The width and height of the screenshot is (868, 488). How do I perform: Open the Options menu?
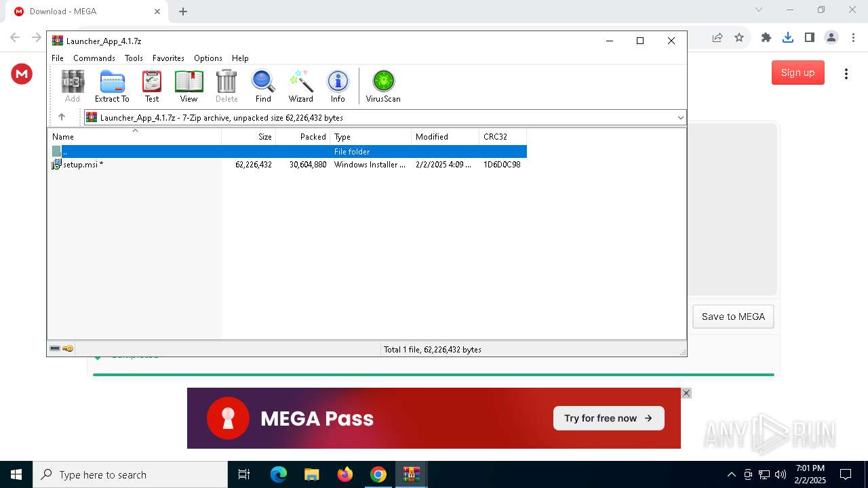[x=208, y=58]
